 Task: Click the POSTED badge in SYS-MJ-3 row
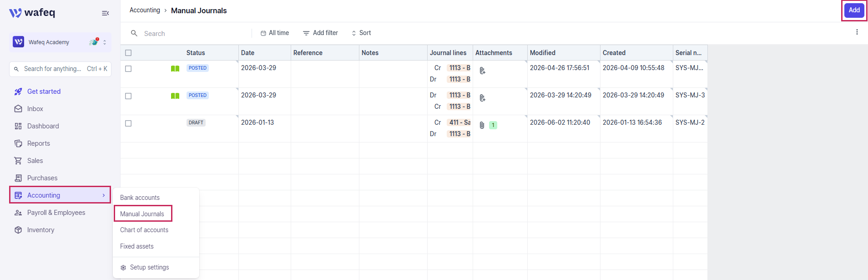coord(197,95)
